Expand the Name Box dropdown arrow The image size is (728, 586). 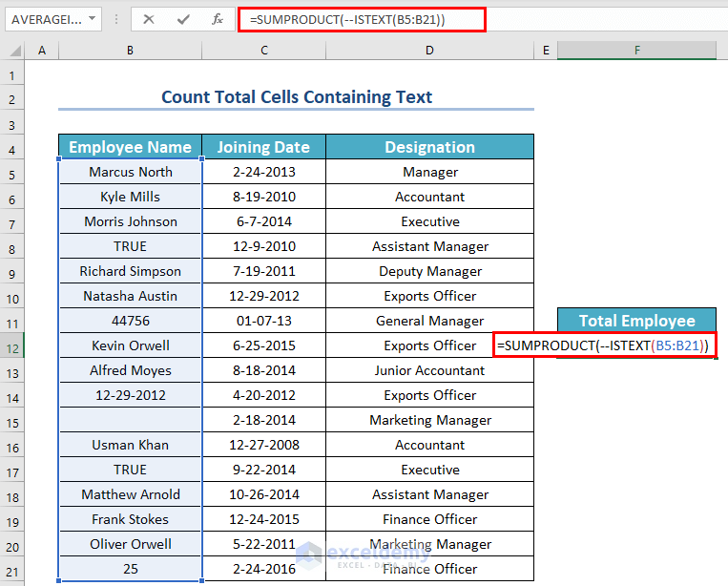[93, 19]
